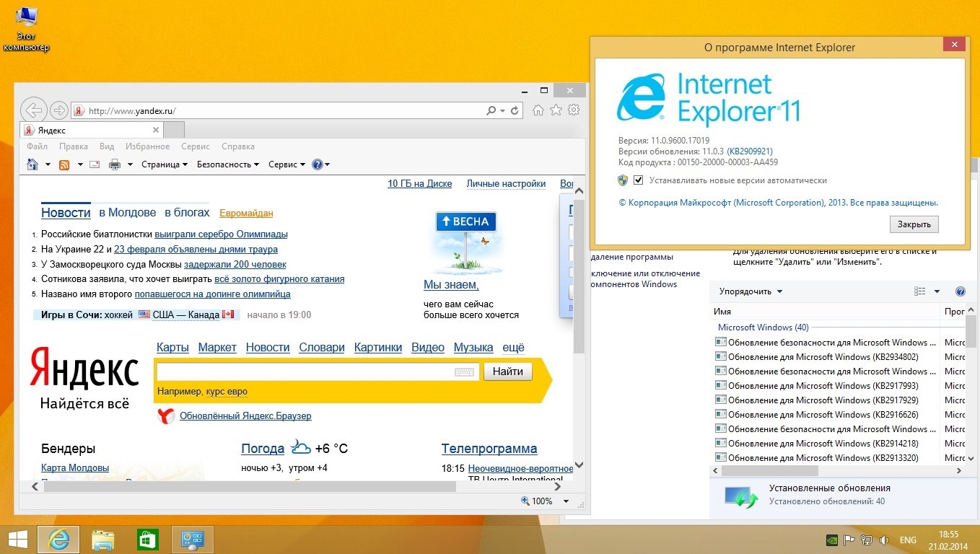Click the browser Forward arrow button

click(59, 110)
